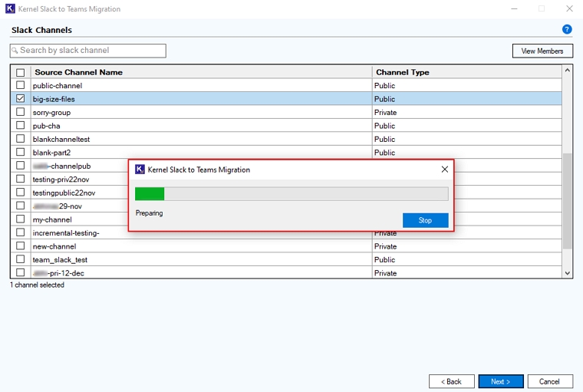583x392 pixels.
Task: Select the testingpublic22nov channel name
Action: pos(64,193)
